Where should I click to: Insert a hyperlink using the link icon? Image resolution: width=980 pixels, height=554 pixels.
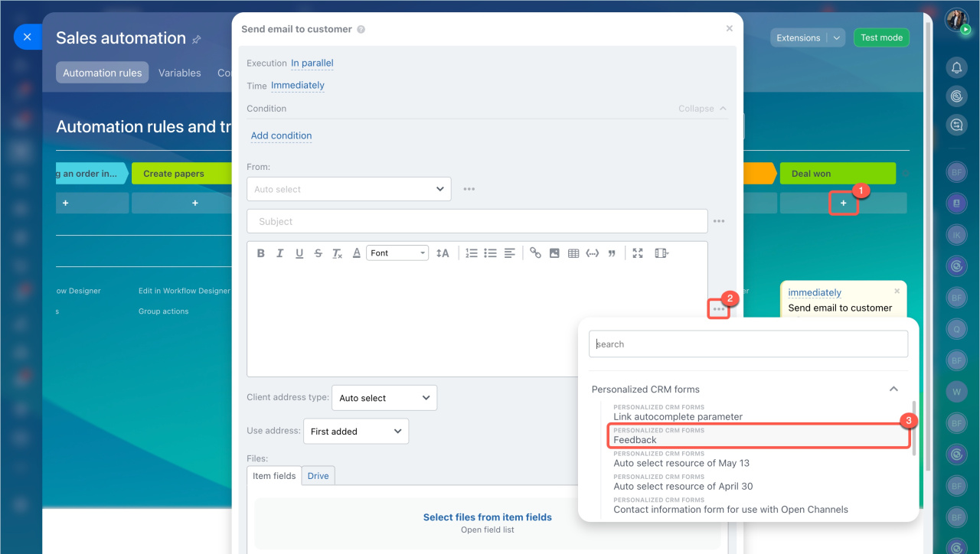tap(535, 253)
